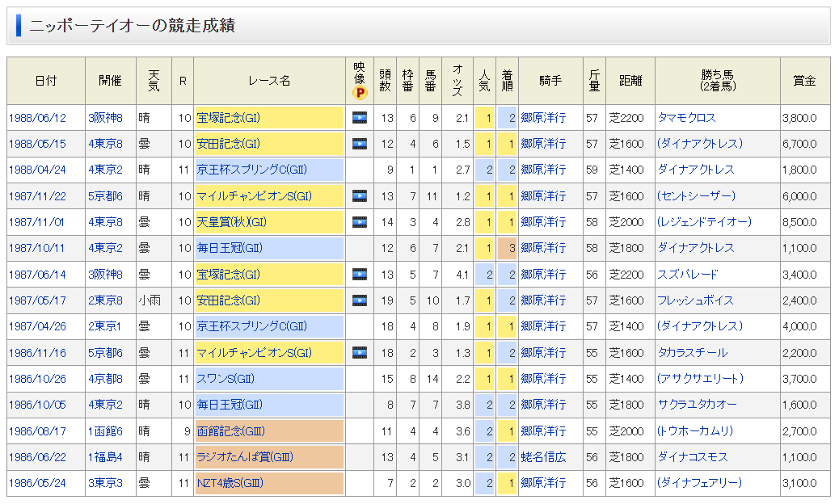Select prize value 8,500.0
This screenshot has height=504, width=839.
point(799,222)
